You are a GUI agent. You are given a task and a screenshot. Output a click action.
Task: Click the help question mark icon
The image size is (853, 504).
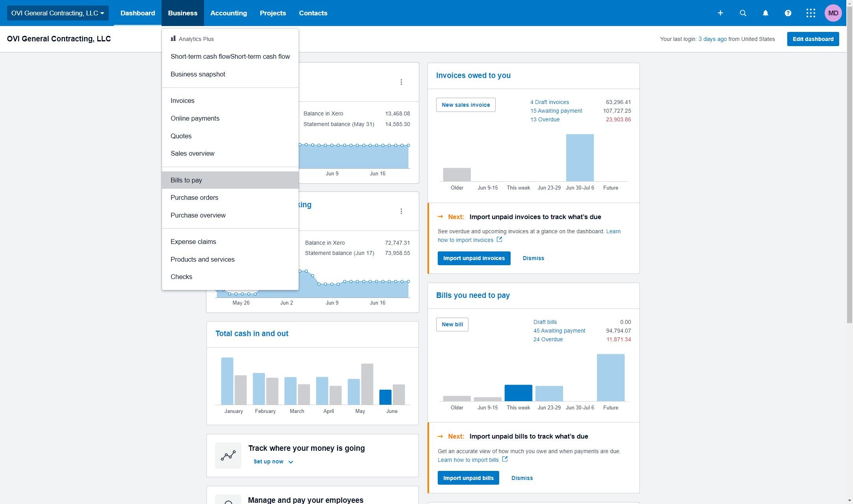[x=788, y=13]
